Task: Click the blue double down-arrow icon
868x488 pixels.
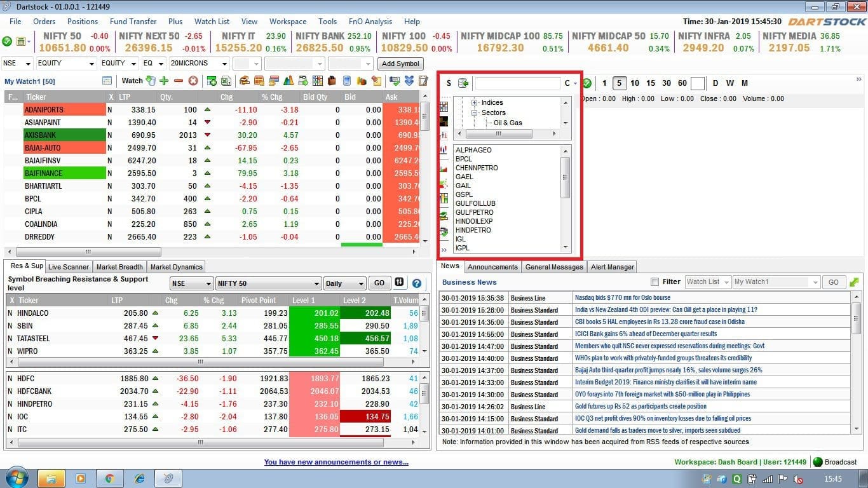Action: [x=409, y=81]
